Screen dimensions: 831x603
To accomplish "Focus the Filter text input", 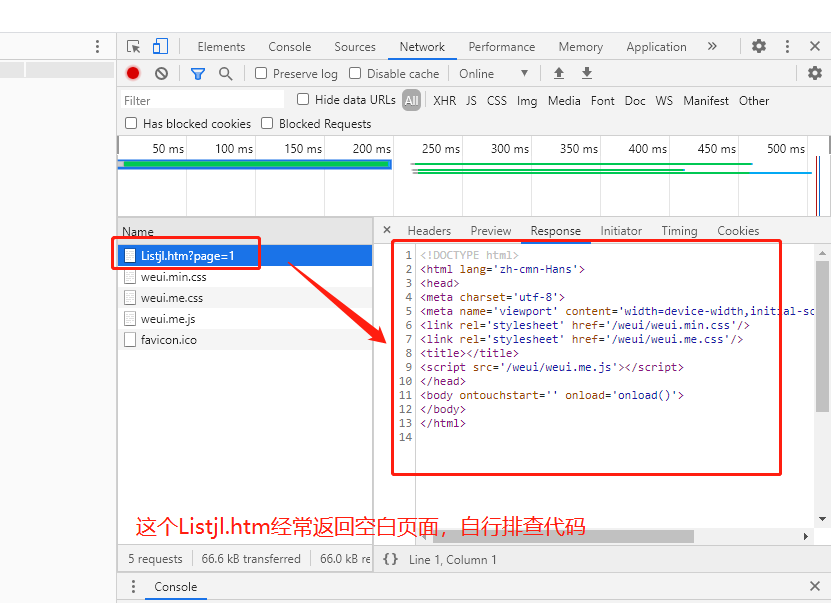I will click(x=202, y=100).
